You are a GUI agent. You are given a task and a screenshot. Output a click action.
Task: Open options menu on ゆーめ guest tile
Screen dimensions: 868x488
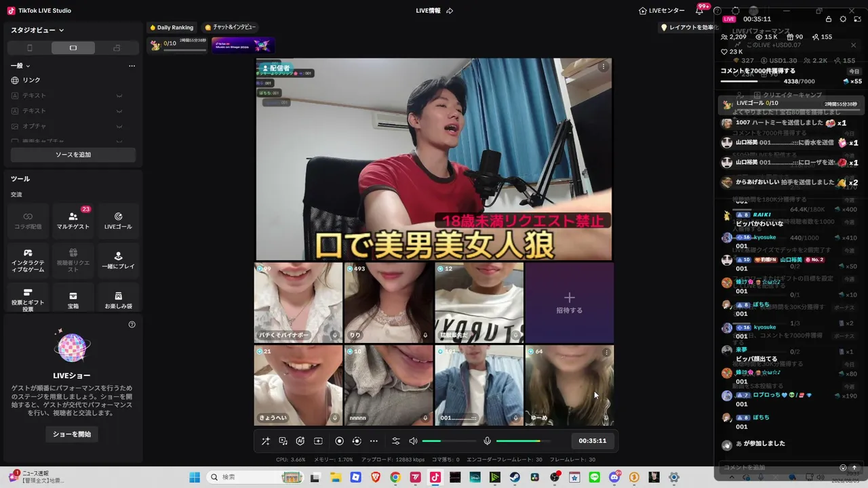tap(606, 352)
